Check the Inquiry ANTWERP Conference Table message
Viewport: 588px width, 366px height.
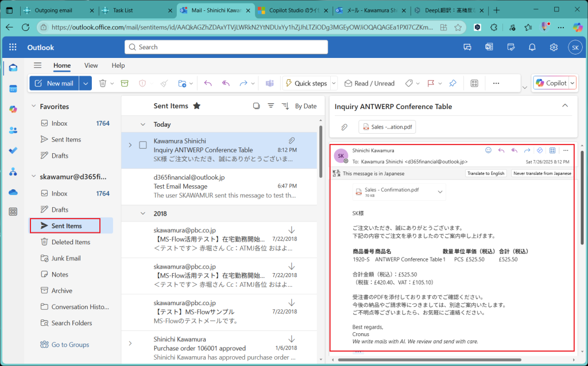pyautogui.click(x=143, y=145)
